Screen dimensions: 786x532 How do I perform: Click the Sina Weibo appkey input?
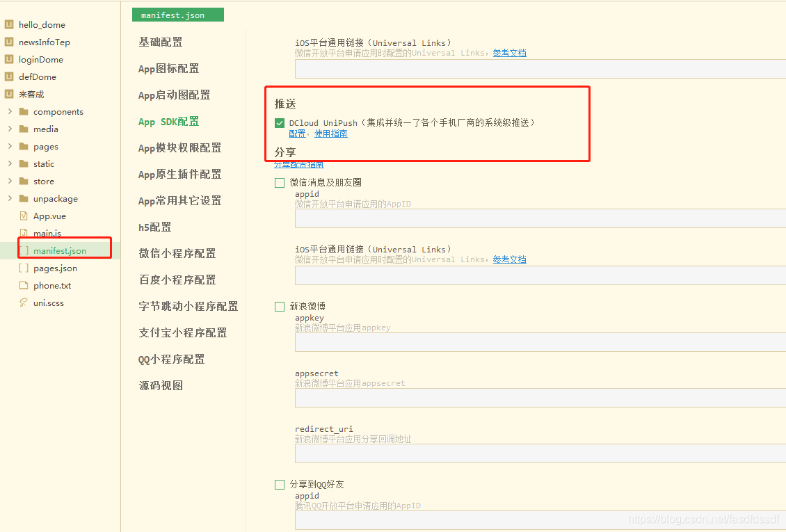pyautogui.click(x=540, y=343)
